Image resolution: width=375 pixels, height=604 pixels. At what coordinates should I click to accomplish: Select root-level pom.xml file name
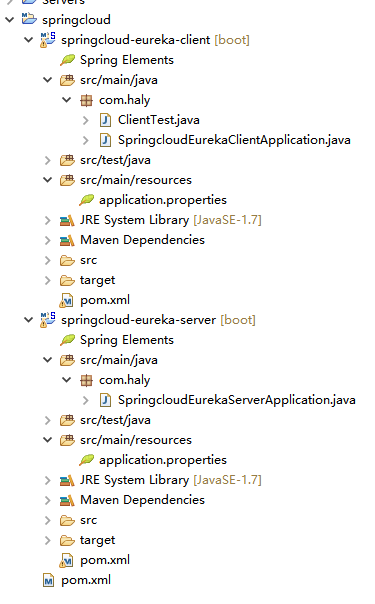tap(86, 580)
